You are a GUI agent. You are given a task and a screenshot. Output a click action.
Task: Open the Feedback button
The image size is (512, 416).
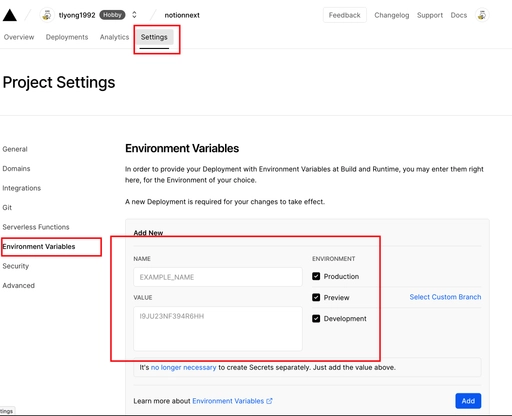[x=345, y=15]
